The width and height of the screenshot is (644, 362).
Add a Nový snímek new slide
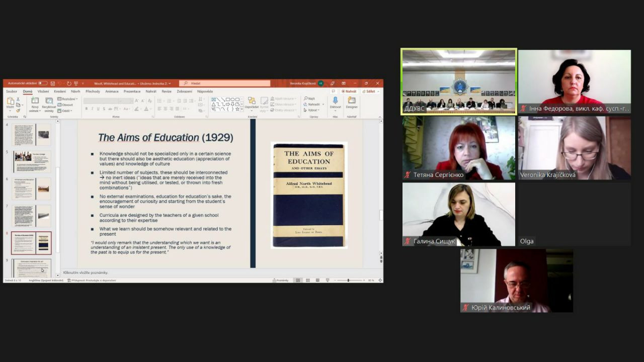click(x=35, y=104)
